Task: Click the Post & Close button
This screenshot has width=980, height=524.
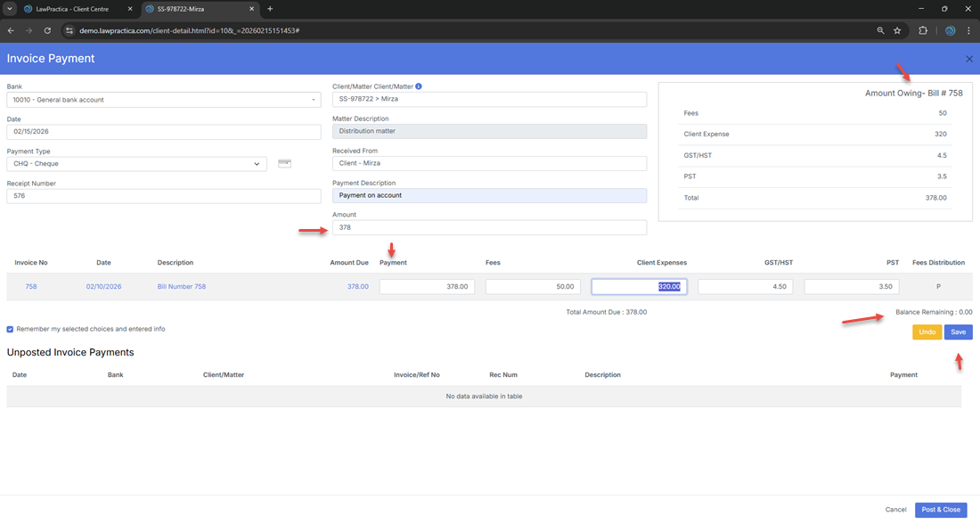Action: click(x=940, y=510)
